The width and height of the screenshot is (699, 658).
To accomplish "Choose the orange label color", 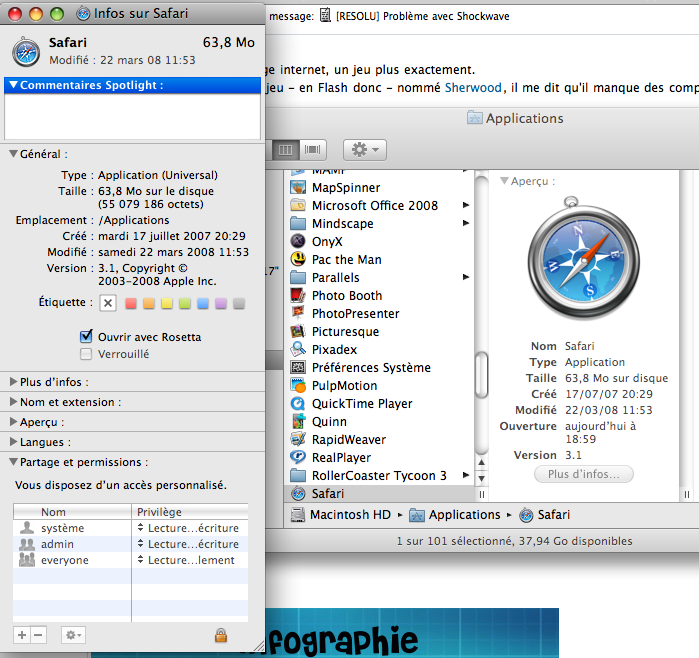I will tap(149, 304).
